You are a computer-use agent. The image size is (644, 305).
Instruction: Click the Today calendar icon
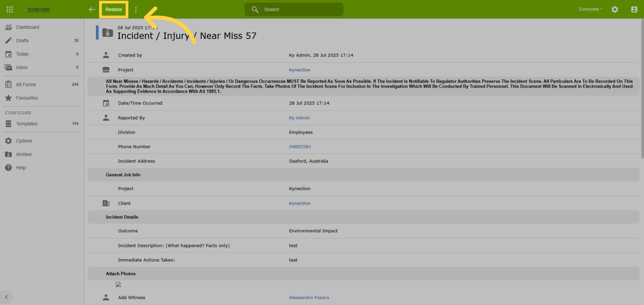[x=9, y=54]
